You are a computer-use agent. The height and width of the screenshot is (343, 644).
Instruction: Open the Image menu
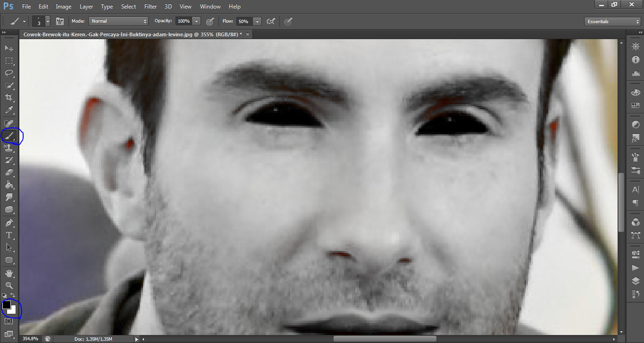[64, 7]
